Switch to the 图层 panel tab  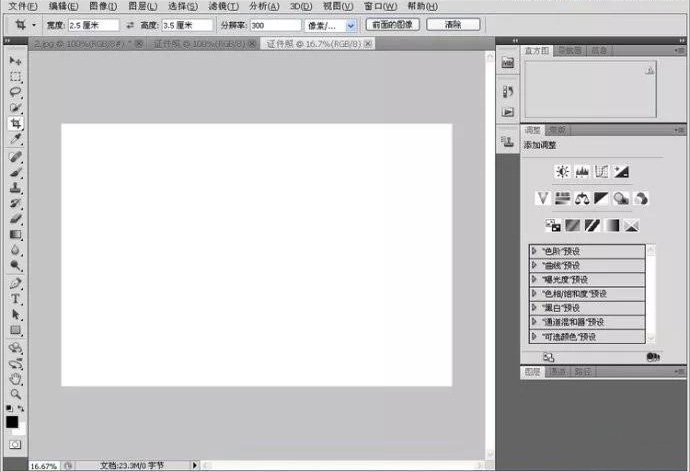[532, 372]
